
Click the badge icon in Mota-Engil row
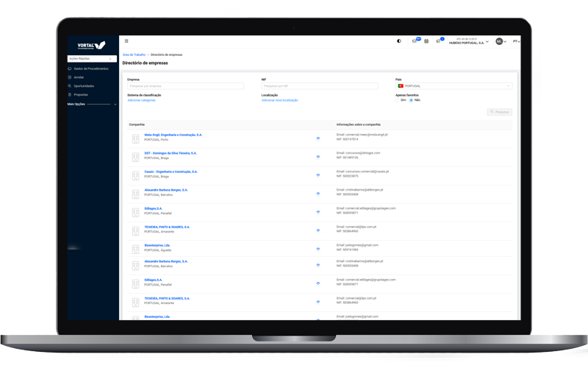click(x=318, y=138)
